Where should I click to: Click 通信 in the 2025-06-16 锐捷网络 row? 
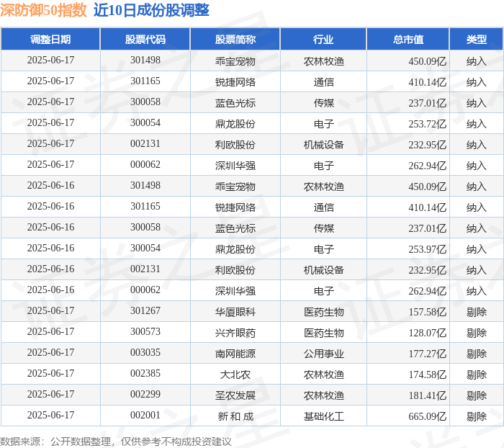point(324,207)
